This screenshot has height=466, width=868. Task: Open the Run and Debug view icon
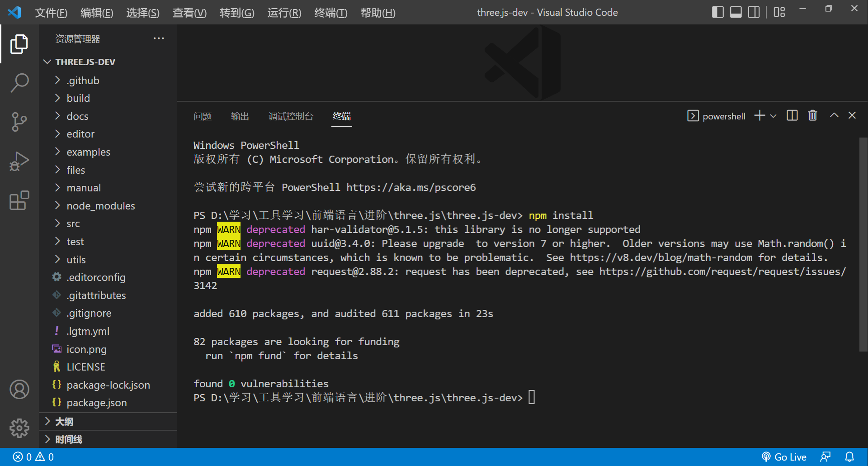[x=19, y=161]
